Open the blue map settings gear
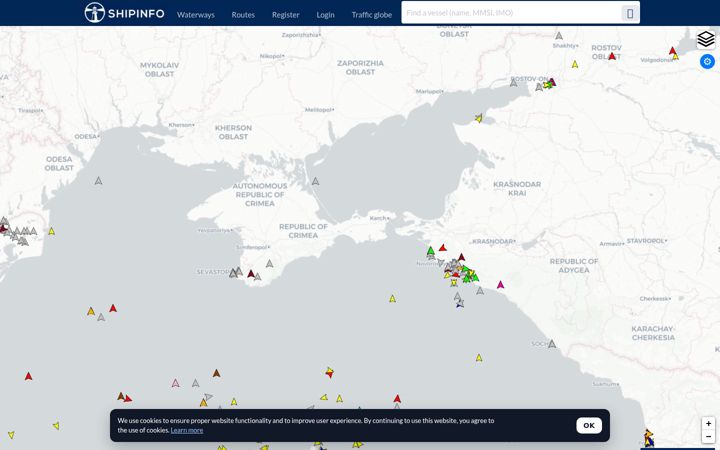Screen dimensions: 720x450 [x=707, y=62]
